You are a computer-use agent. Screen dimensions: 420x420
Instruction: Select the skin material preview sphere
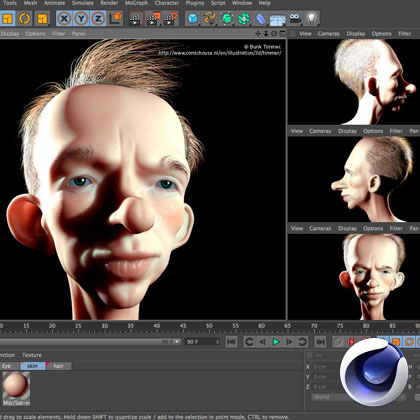(16, 385)
